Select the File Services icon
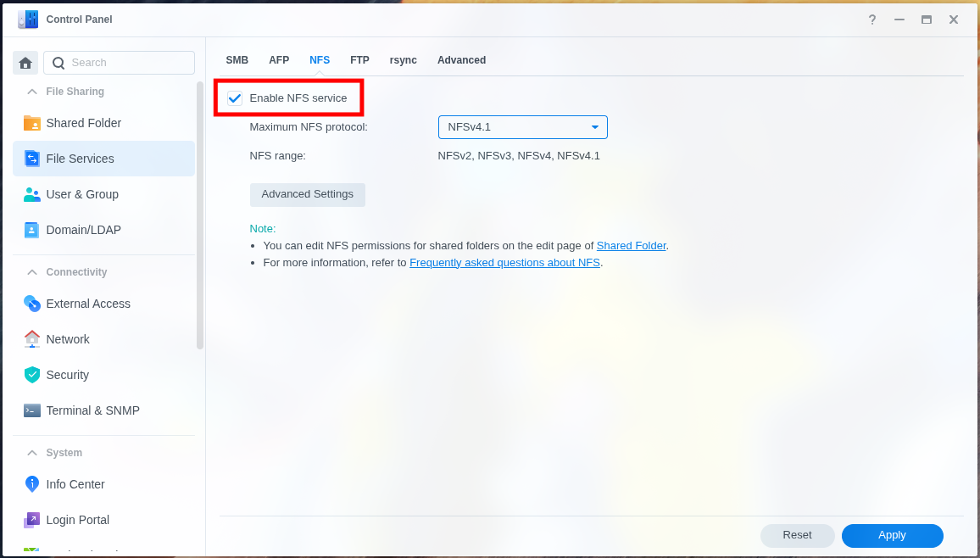 pos(32,159)
